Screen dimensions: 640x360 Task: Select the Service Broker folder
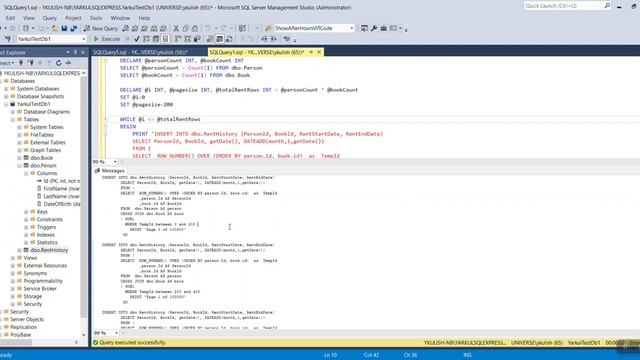click(40, 289)
